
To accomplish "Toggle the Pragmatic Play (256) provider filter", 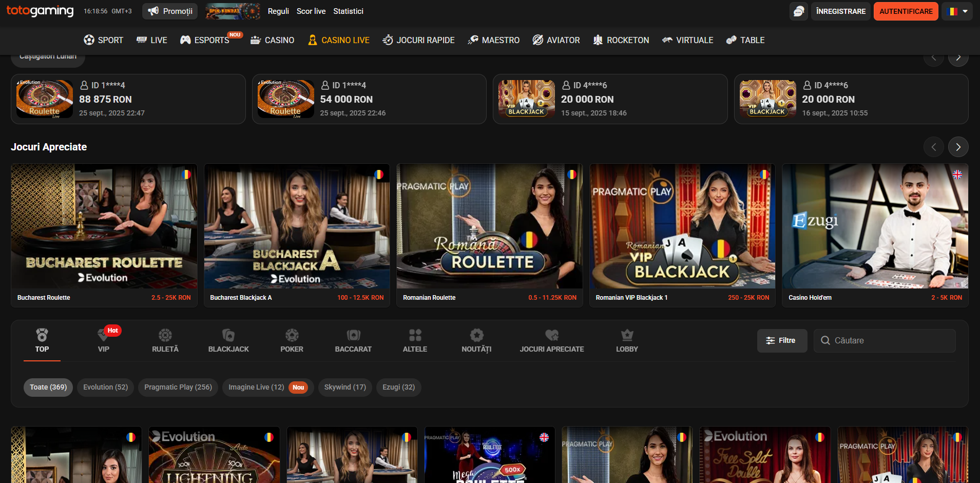I will point(178,387).
